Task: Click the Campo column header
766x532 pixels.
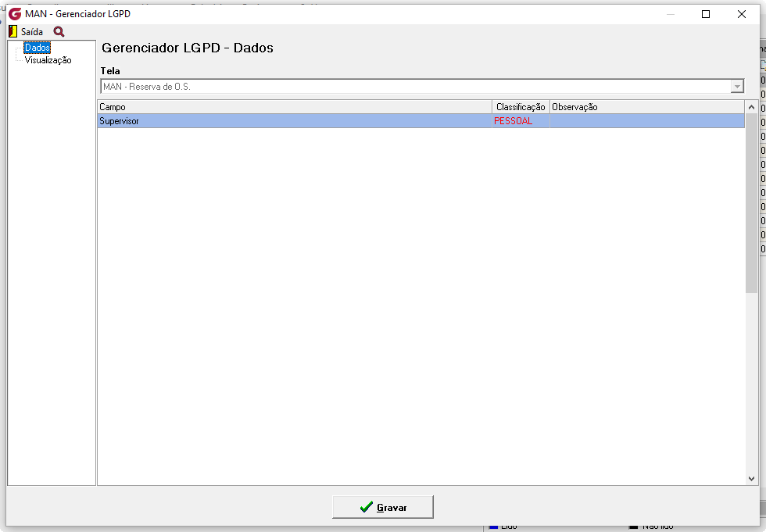Action: (x=295, y=107)
